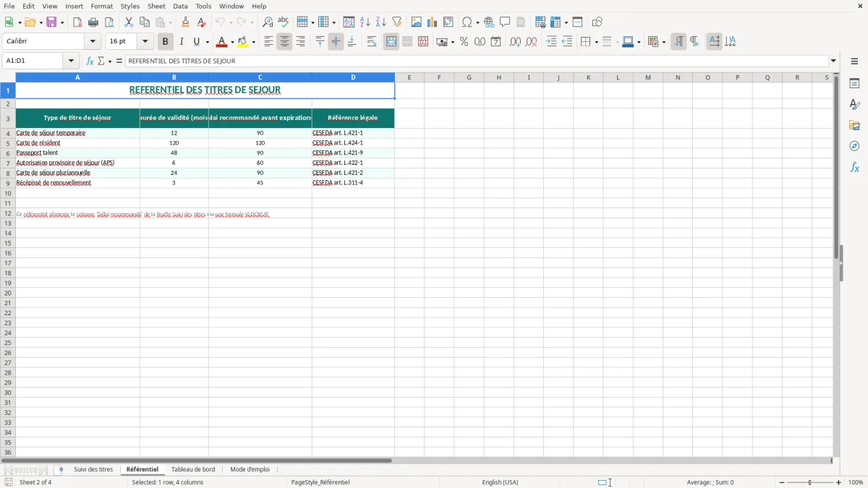The image size is (868, 488).
Task: Click the Sort Descending icon
Action: pos(381,22)
